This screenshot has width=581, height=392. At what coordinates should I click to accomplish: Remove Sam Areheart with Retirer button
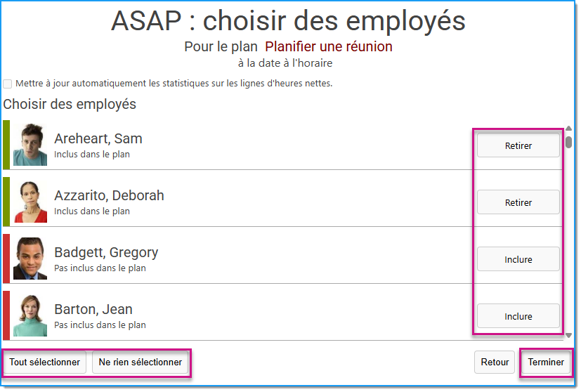tap(518, 145)
